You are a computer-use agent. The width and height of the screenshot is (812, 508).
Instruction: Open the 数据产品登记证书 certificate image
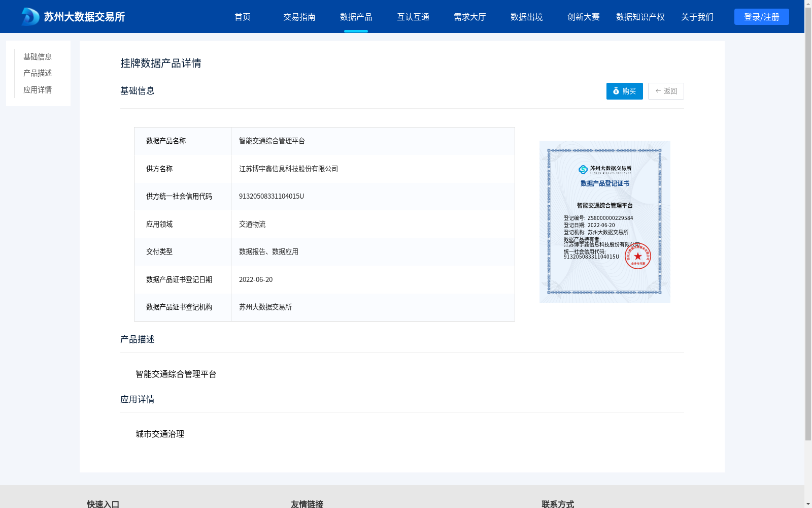[x=604, y=221]
